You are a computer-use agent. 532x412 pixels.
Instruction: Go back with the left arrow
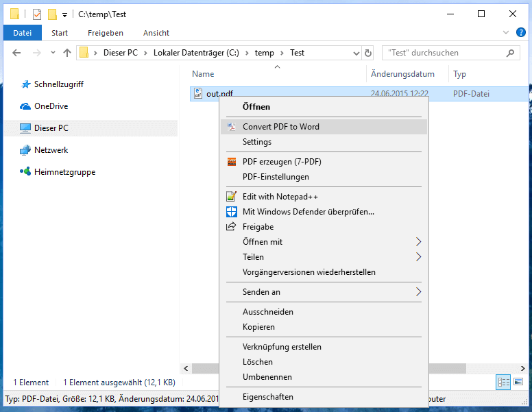[x=16, y=53]
